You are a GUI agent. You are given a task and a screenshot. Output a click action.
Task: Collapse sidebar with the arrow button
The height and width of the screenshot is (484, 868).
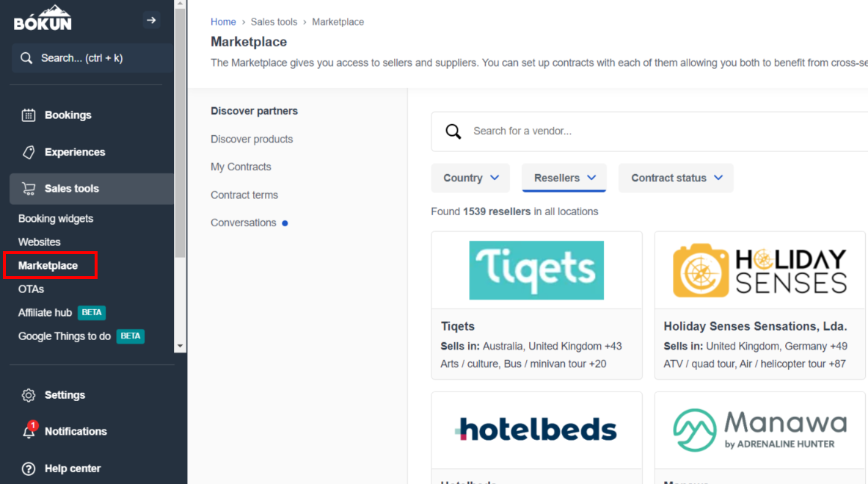click(x=151, y=21)
